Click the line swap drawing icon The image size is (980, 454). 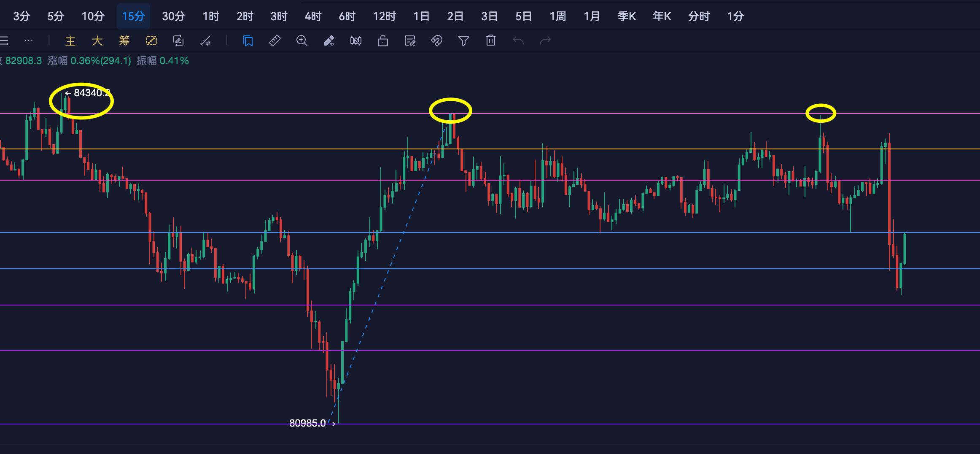point(205,41)
